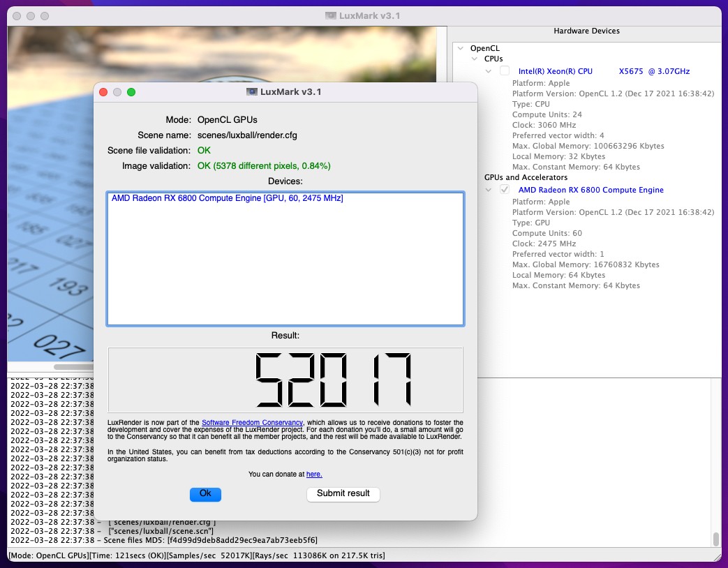Click 'Compute Units: 60' row

click(x=547, y=233)
